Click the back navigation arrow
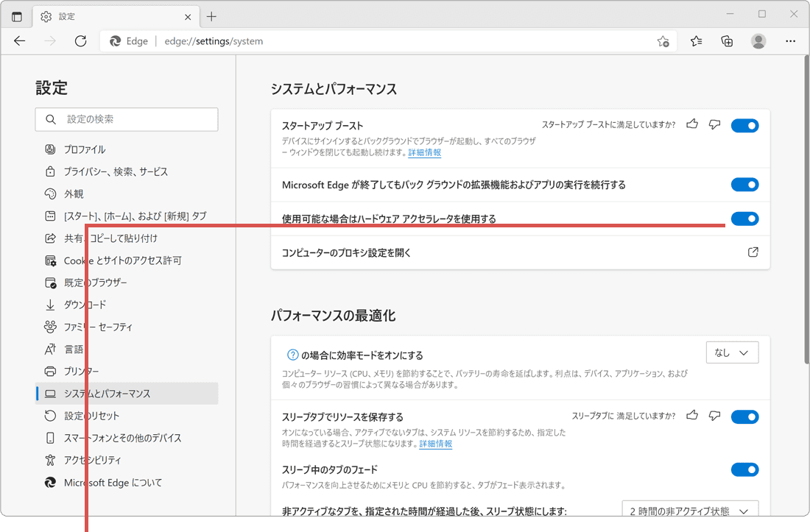This screenshot has height=532, width=810. coord(20,41)
